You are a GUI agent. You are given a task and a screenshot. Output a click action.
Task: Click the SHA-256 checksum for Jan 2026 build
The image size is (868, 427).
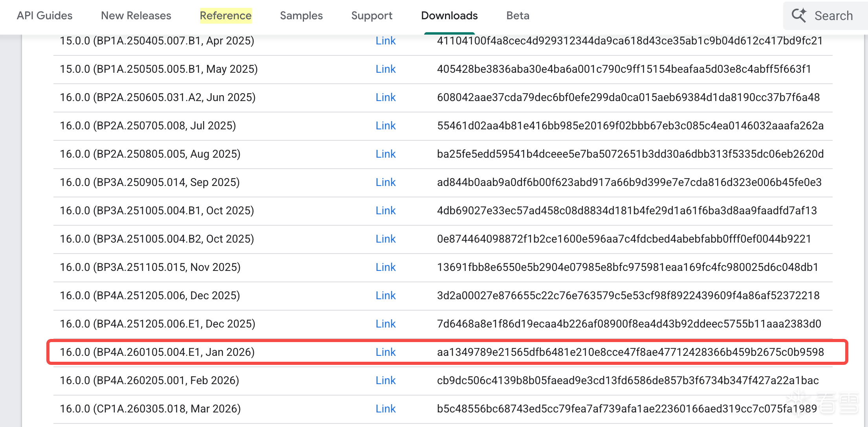point(630,352)
